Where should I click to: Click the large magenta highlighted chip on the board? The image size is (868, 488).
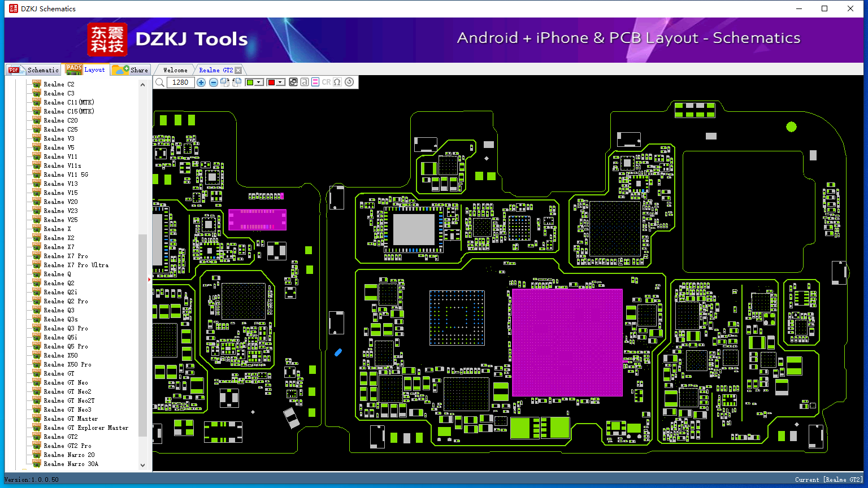(x=567, y=342)
